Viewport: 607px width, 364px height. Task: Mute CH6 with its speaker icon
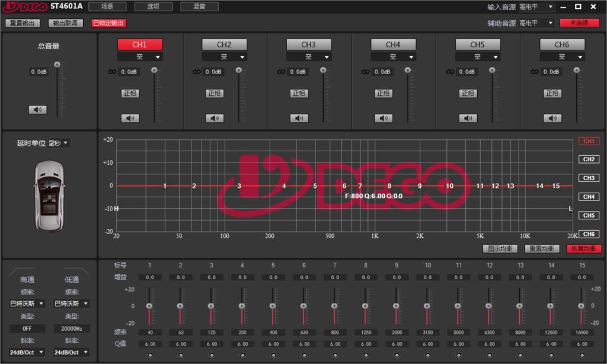[552, 118]
